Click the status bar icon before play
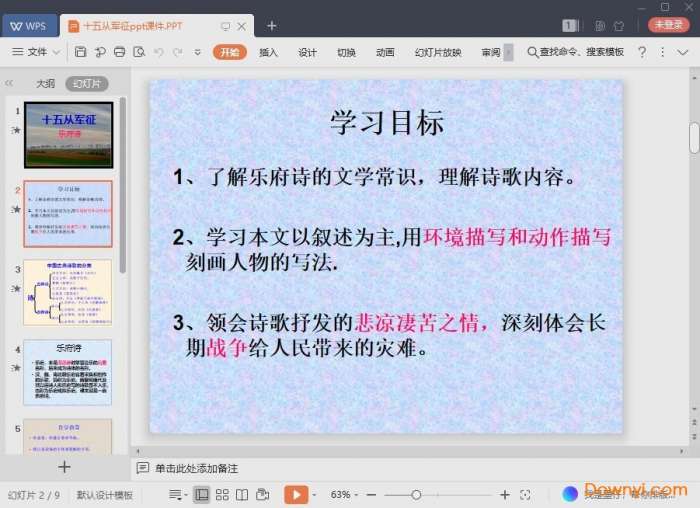This screenshot has height=508, width=700. (x=263, y=495)
